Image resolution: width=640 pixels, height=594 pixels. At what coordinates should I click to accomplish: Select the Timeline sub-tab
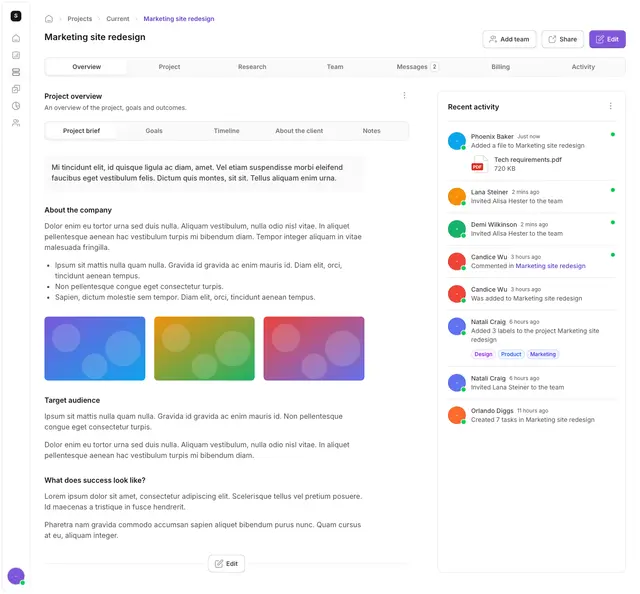227,131
